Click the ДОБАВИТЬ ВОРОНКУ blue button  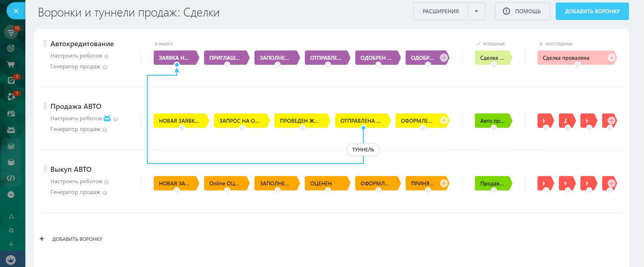click(592, 11)
